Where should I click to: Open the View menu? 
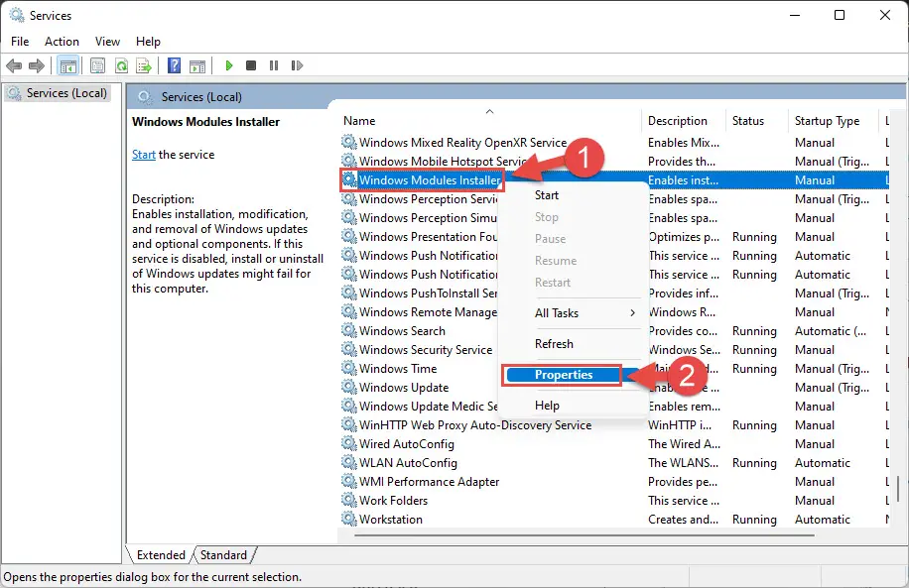[x=107, y=41]
